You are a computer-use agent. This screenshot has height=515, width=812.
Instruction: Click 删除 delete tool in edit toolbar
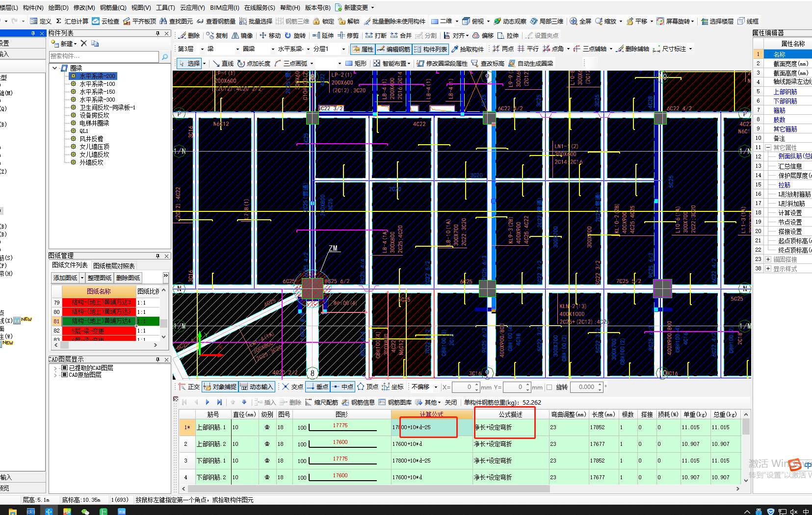coord(189,35)
